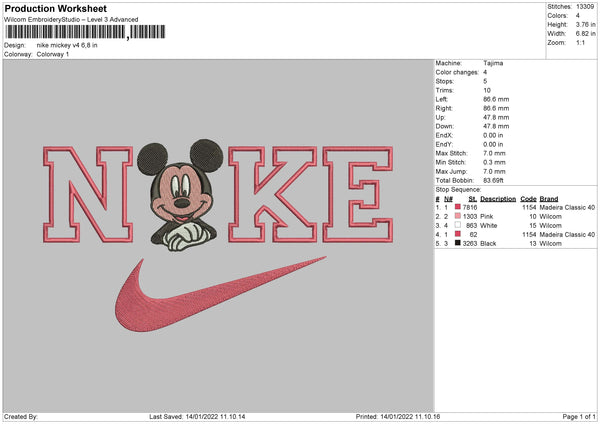Click the 'EndY:' label

444,144
